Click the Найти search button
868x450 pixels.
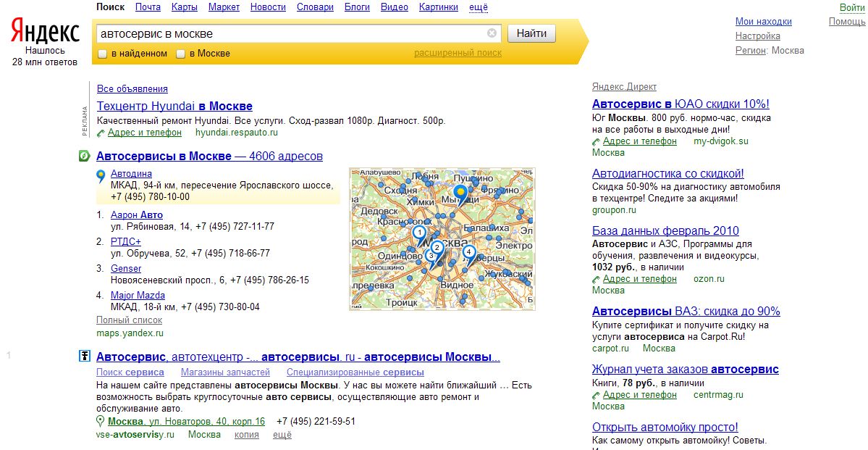pyautogui.click(x=531, y=33)
